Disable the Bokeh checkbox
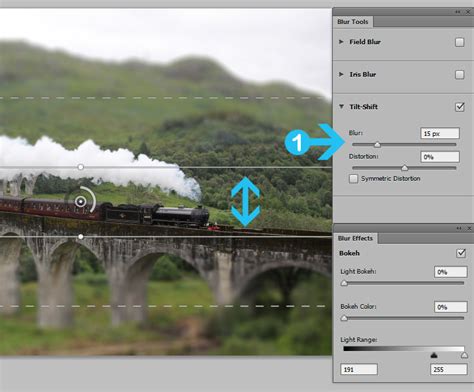This screenshot has height=392, width=474. [x=461, y=253]
